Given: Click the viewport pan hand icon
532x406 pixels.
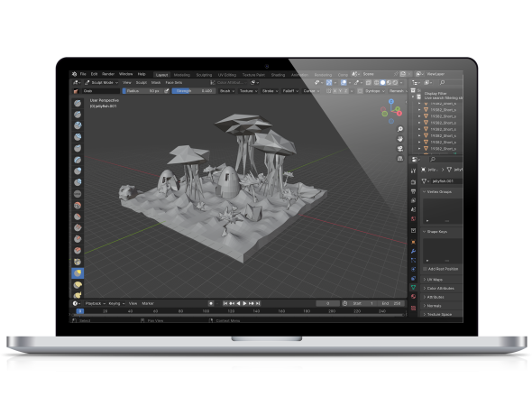Looking at the screenshot, I should pyautogui.click(x=400, y=139).
